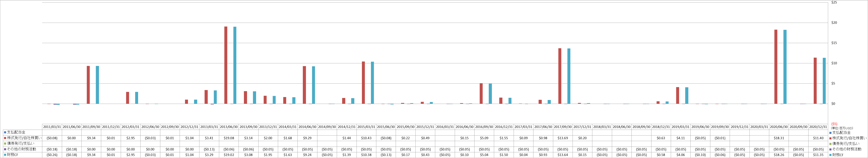Pick the blue 支払配当金 swatch in right legend
This screenshot has height=158, width=868.
tap(831, 133)
